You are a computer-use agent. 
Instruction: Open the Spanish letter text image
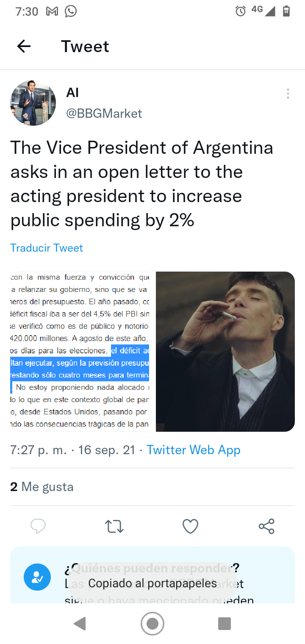pyautogui.click(x=80, y=351)
